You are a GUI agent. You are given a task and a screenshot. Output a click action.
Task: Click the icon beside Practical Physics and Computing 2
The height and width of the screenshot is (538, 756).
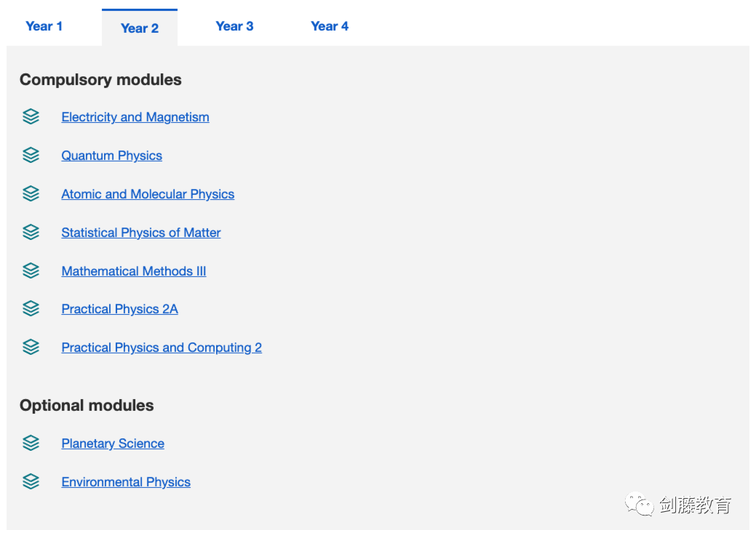31,348
